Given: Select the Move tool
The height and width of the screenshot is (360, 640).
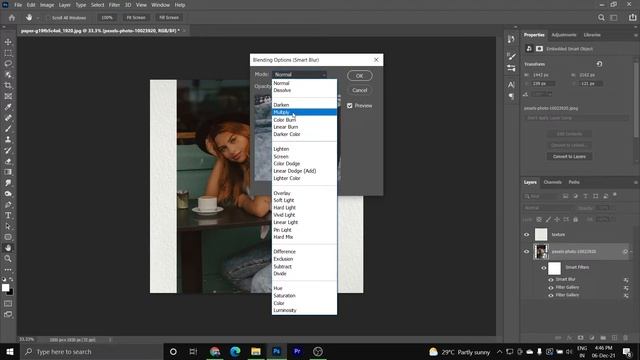Looking at the screenshot, I should tap(8, 42).
